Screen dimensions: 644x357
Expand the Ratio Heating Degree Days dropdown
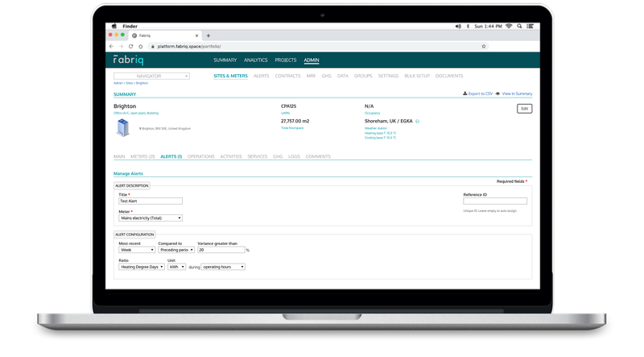tap(142, 267)
